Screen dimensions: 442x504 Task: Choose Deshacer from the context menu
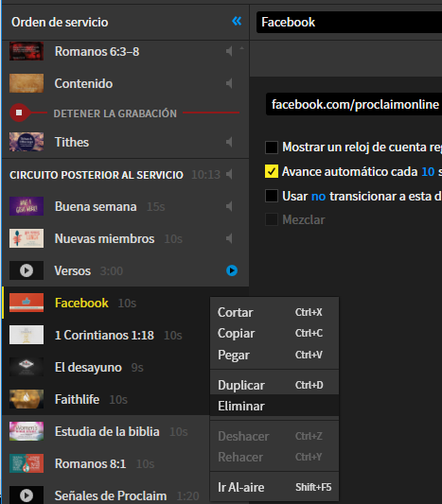click(274, 436)
